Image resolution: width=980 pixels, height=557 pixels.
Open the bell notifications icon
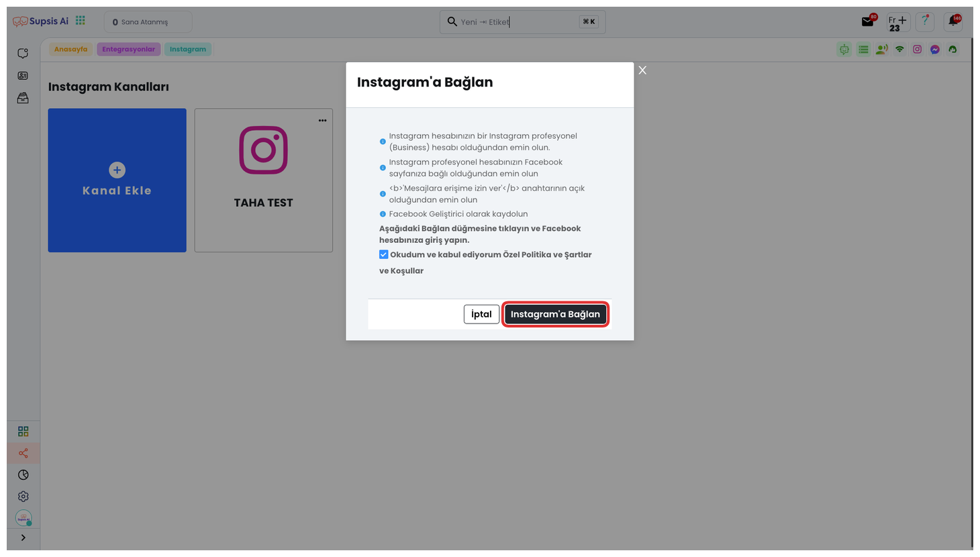click(x=953, y=21)
